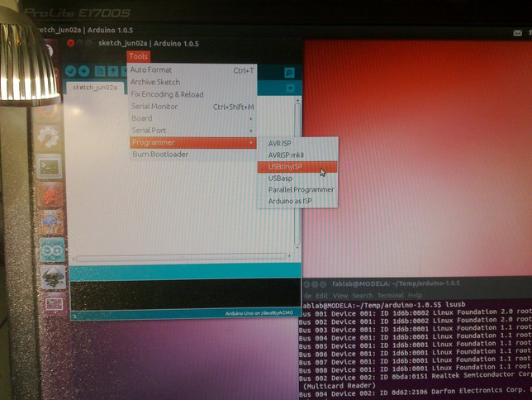Open System Settings from the launcher
This screenshot has width=532, height=400.
click(49, 137)
